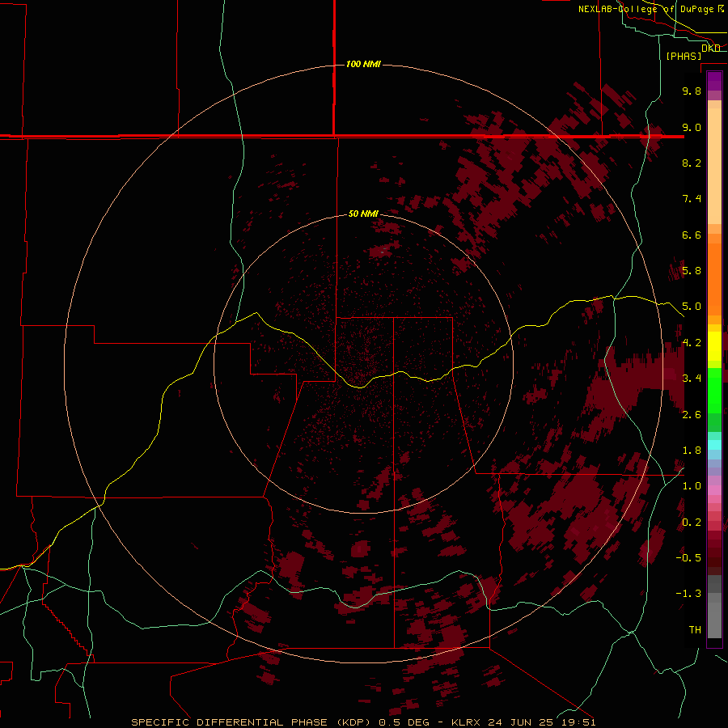Screen dimensions: 728x728
Task: Click the bright green segment of color bar
Action: 714,391
